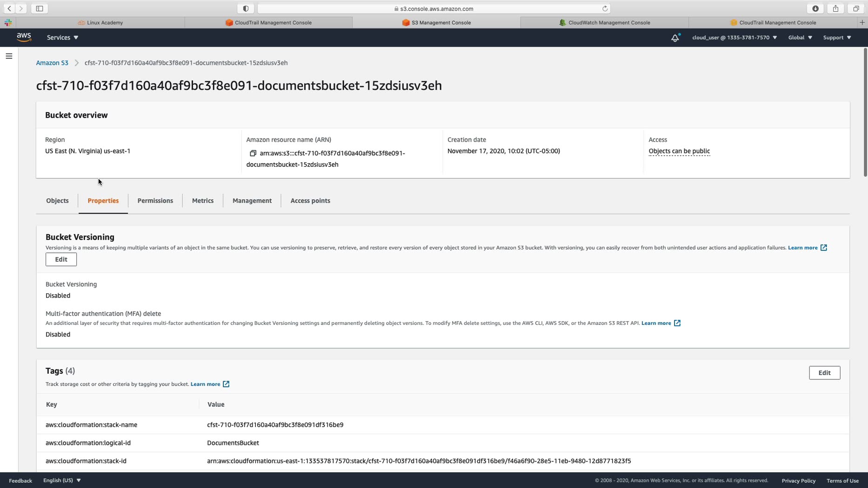Screen dimensions: 868x488
Task: Click Edit button for Tags
Action: 824,373
